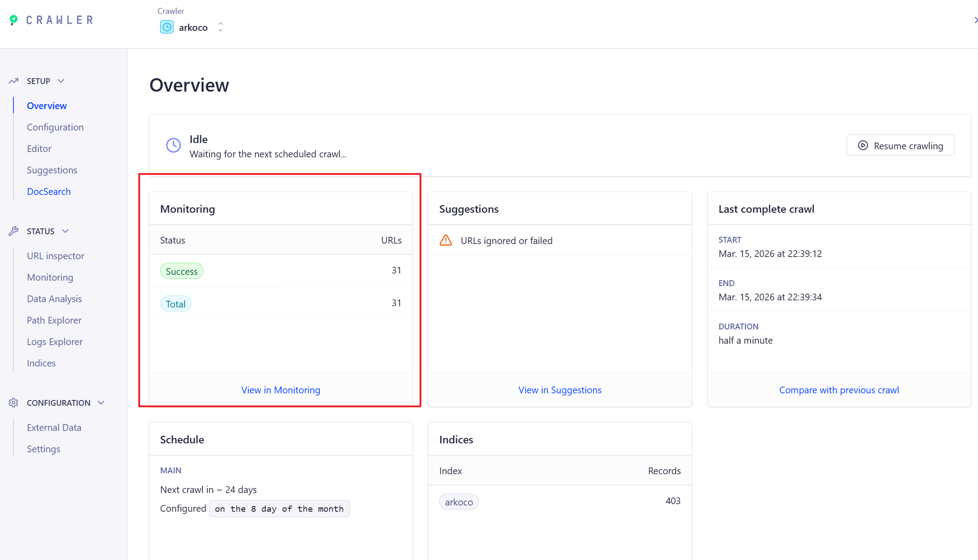Click the Success status badge
The height and width of the screenshot is (560, 978).
[182, 271]
